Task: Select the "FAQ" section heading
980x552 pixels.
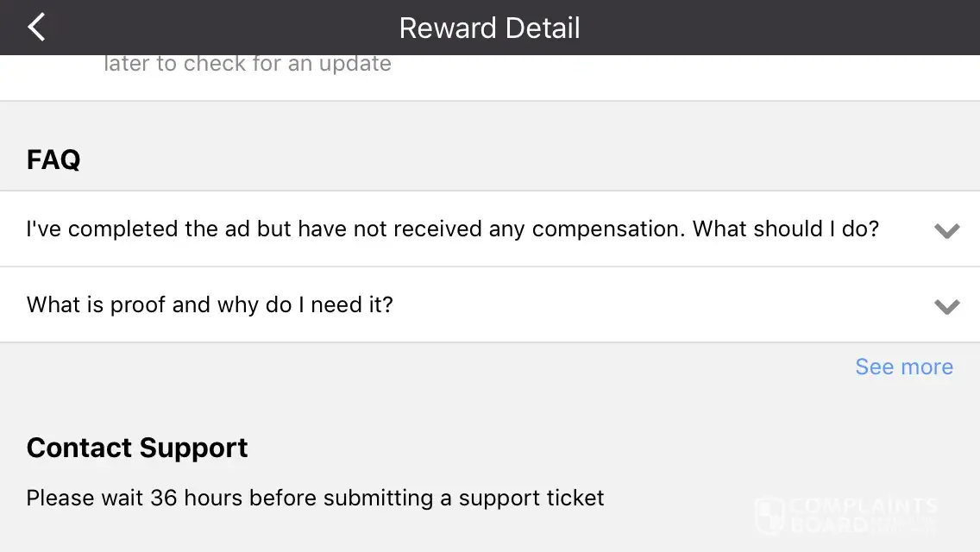Action: coord(53,160)
